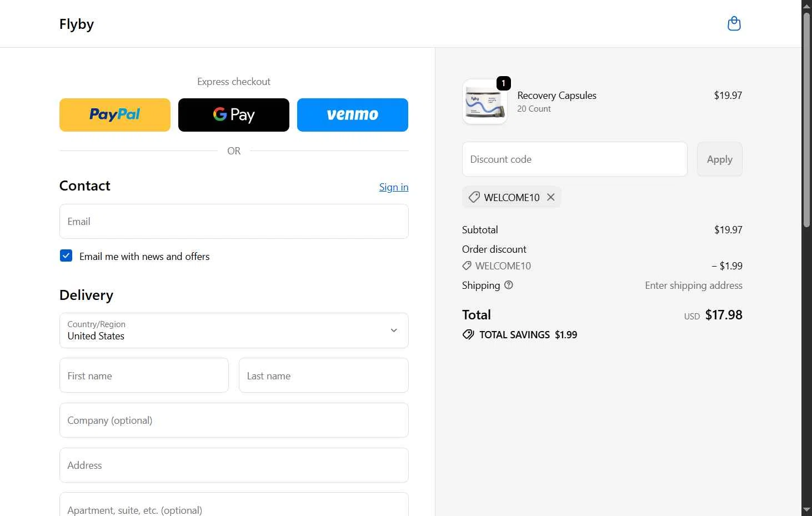Open the shopping bag cart icon
The width and height of the screenshot is (812, 516).
point(734,23)
